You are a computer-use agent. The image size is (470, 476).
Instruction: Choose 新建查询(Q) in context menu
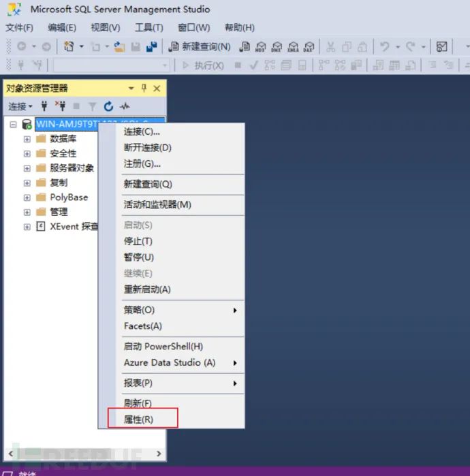point(172,185)
